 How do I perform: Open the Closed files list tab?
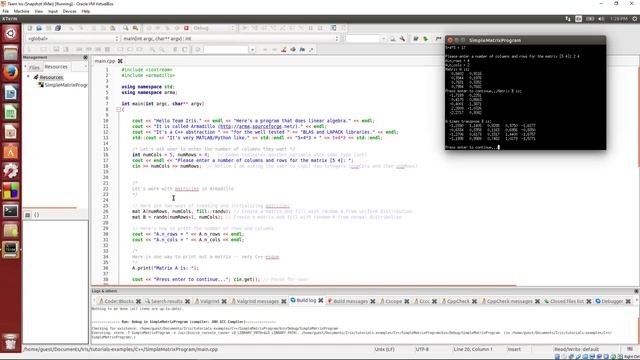coord(567,301)
